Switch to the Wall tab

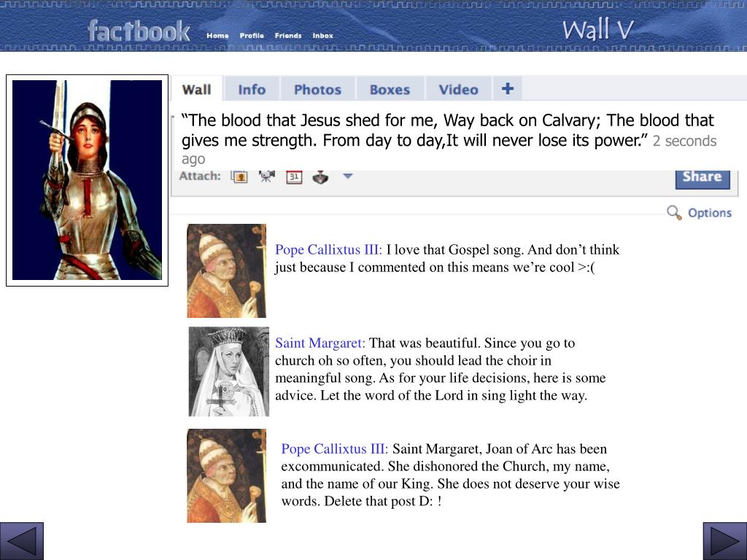pyautogui.click(x=197, y=89)
